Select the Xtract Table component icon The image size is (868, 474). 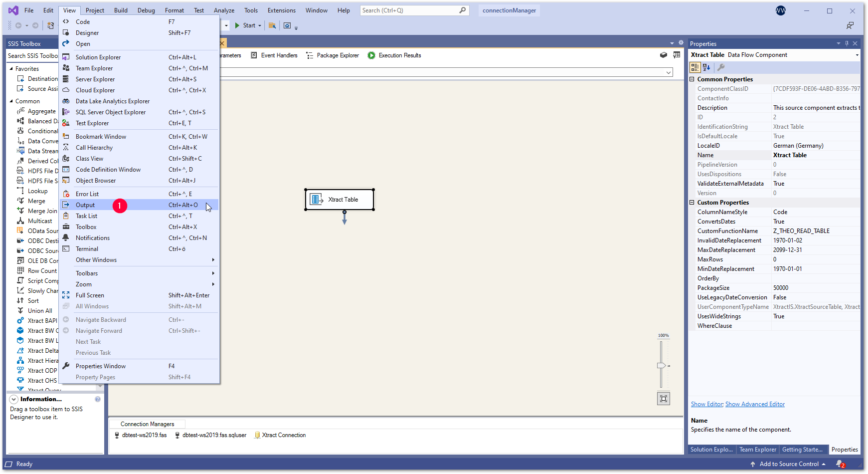[317, 200]
